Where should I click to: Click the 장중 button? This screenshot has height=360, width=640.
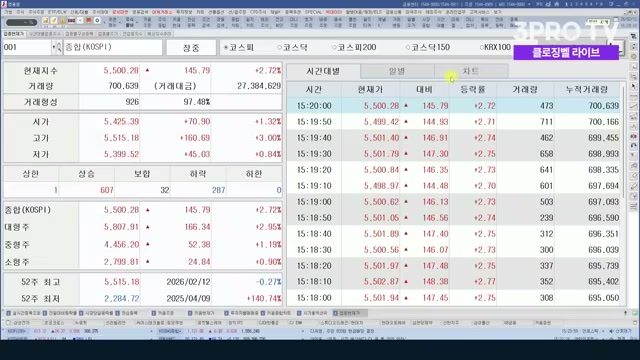(x=191, y=48)
